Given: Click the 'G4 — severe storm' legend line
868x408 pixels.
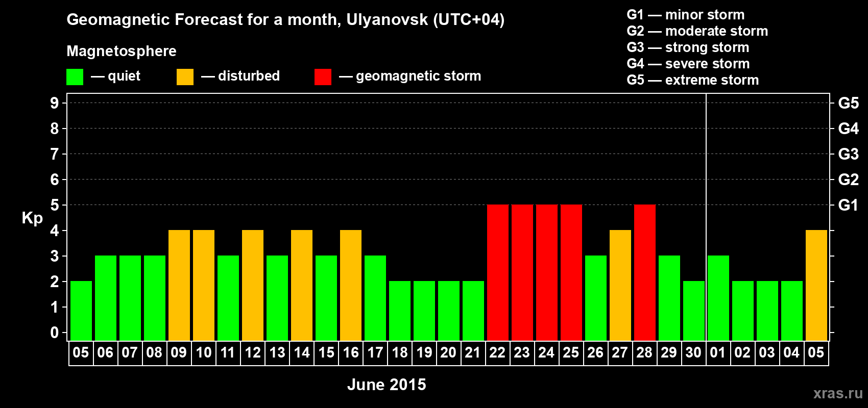Looking at the screenshot, I should pos(688,64).
